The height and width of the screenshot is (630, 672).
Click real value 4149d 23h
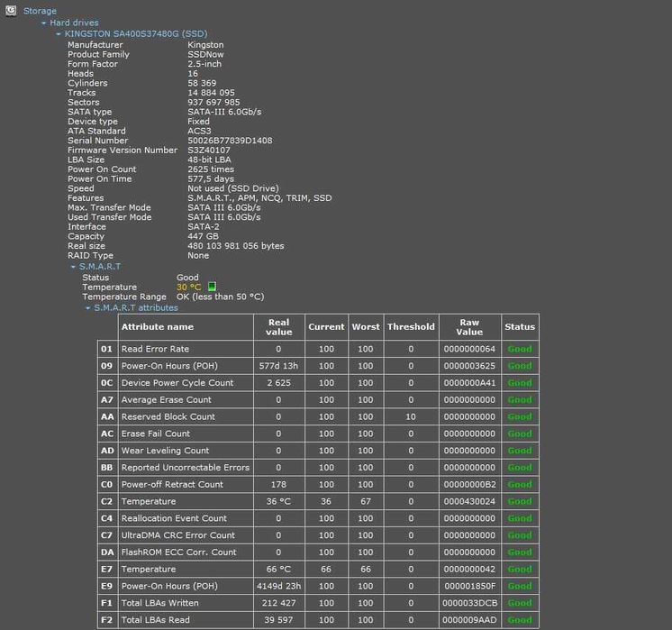coord(279,586)
